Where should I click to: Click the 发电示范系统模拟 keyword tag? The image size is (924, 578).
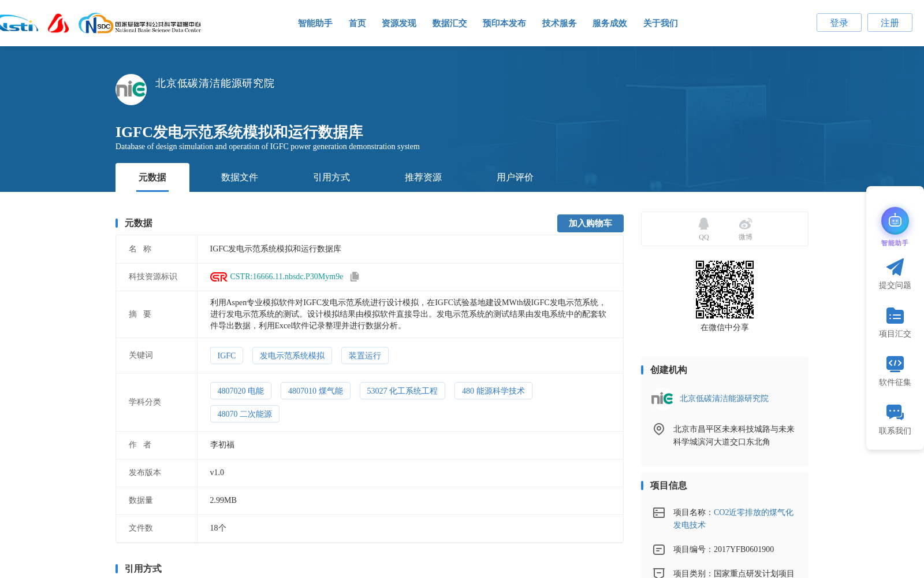coord(292,355)
